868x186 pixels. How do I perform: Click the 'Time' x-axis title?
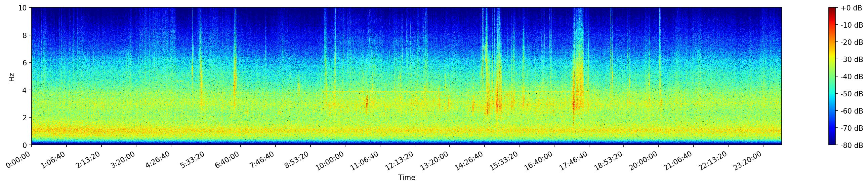point(406,178)
